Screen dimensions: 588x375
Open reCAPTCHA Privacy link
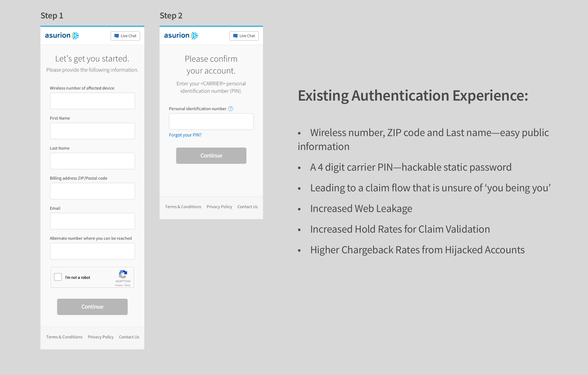119,285
